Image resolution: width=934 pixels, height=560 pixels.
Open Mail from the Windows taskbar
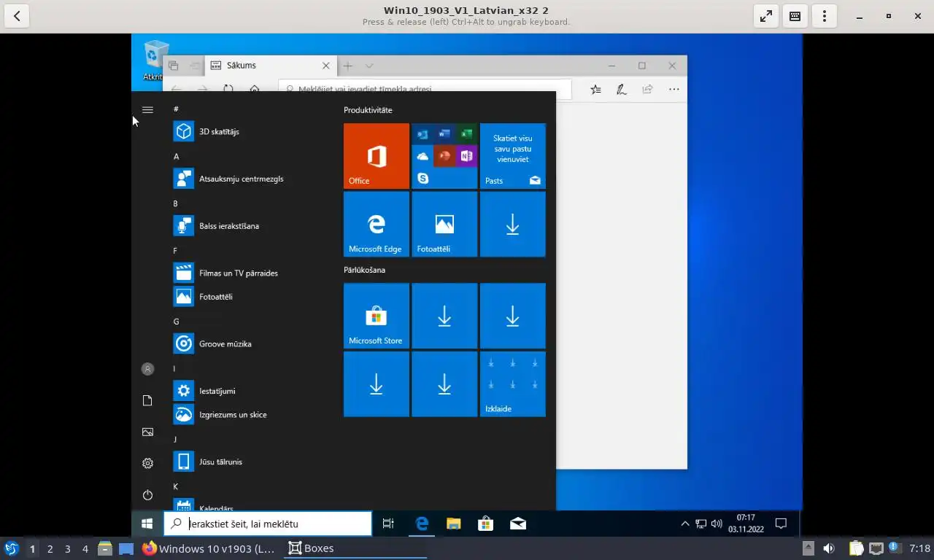click(518, 524)
